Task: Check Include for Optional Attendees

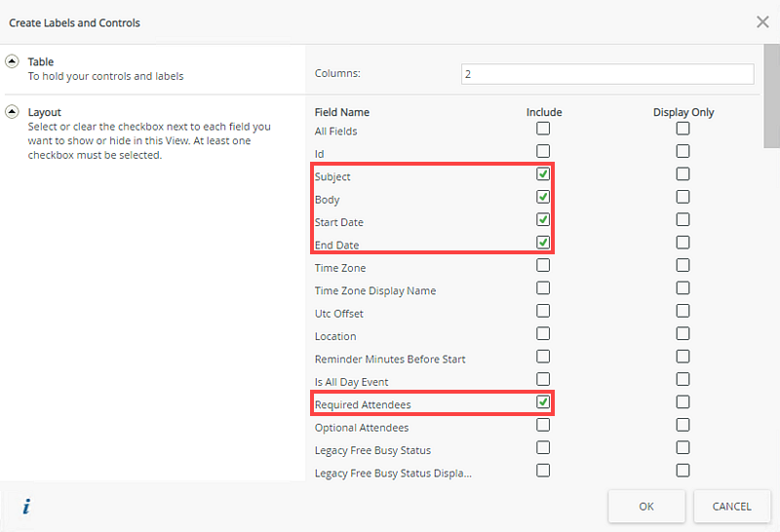Action: click(x=543, y=425)
